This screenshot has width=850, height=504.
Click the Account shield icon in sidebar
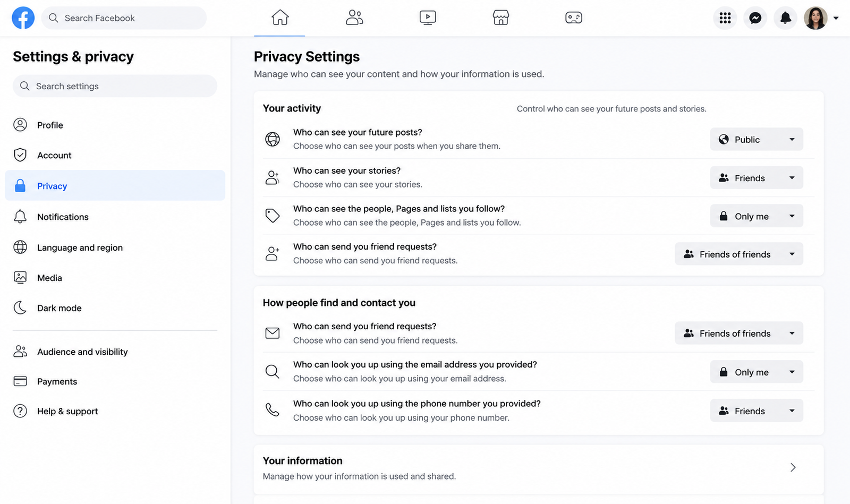point(20,155)
